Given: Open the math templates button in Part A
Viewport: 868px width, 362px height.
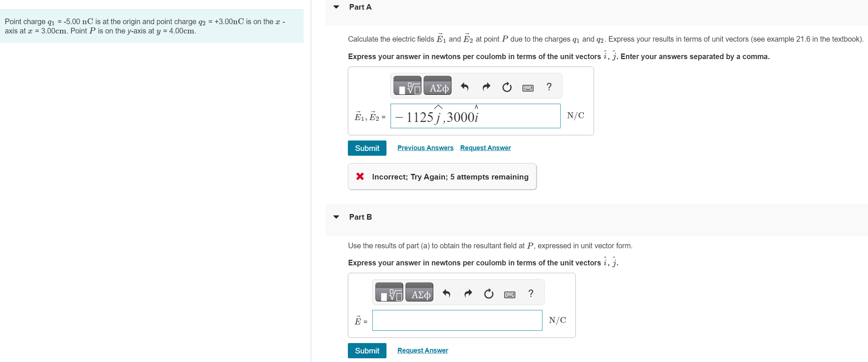Looking at the screenshot, I should (x=407, y=85).
